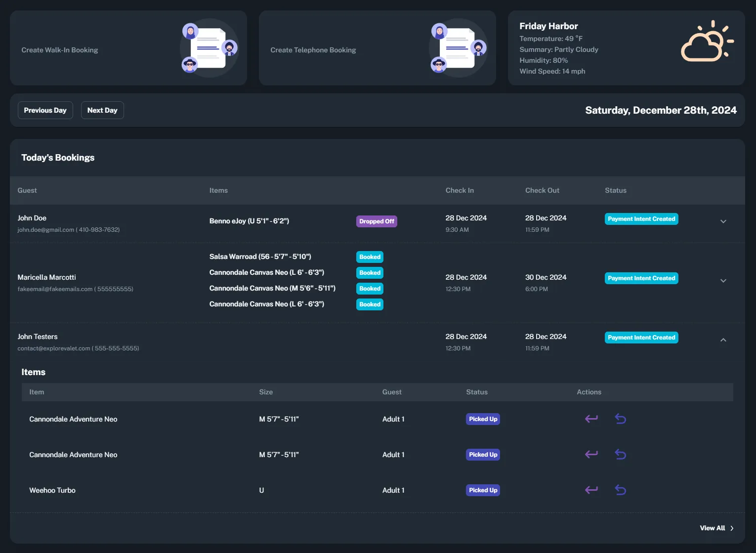Select the Items column header

(x=219, y=190)
